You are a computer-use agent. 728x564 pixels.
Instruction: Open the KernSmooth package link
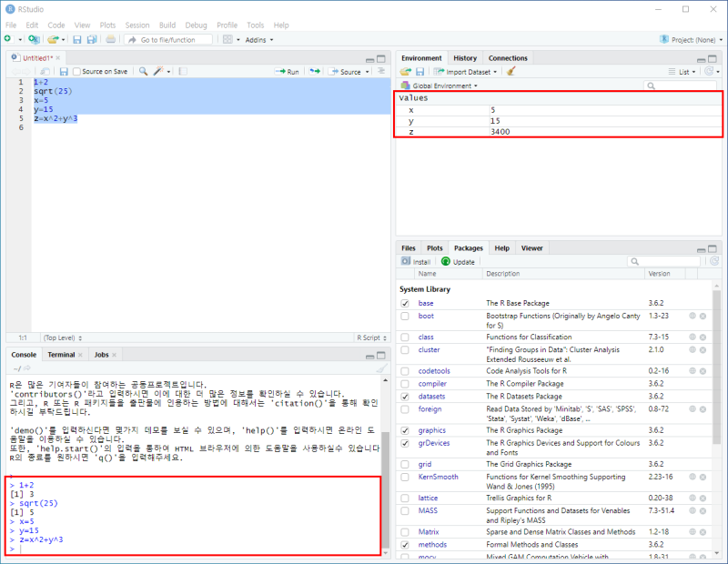[x=437, y=477]
